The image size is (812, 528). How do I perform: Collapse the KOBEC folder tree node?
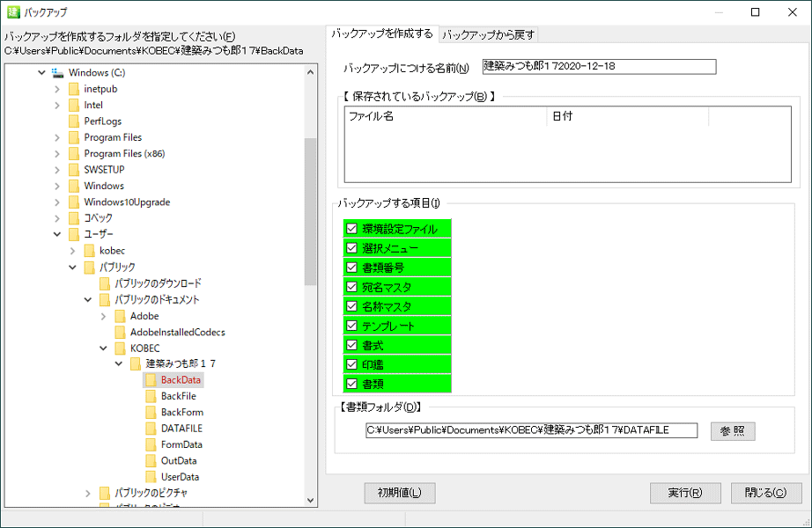pyautogui.click(x=104, y=348)
